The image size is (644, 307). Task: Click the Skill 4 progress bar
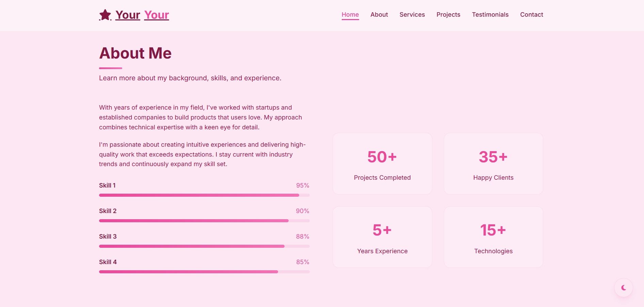(204, 272)
